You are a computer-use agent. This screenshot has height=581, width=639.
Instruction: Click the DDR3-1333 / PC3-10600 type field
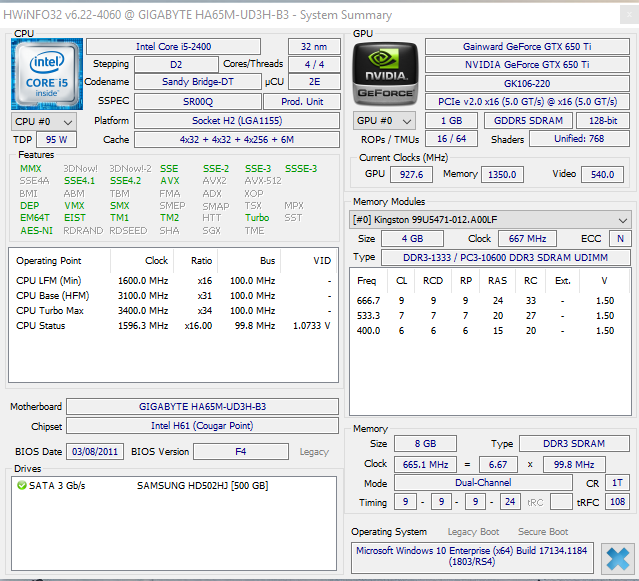click(506, 258)
